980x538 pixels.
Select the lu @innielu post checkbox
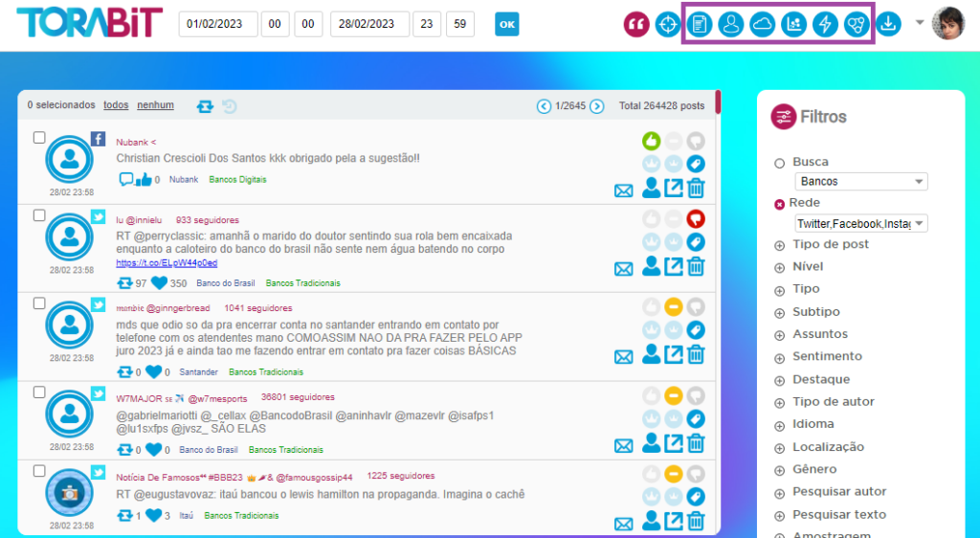[x=38, y=215]
